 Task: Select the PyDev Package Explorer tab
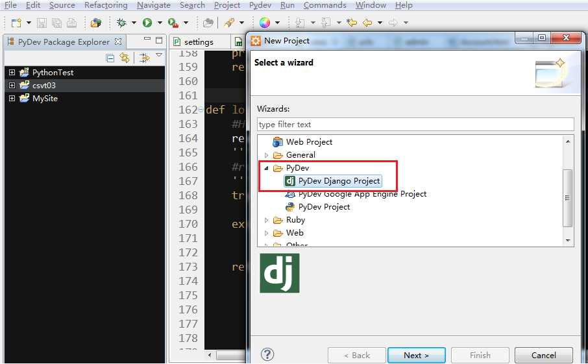[64, 42]
